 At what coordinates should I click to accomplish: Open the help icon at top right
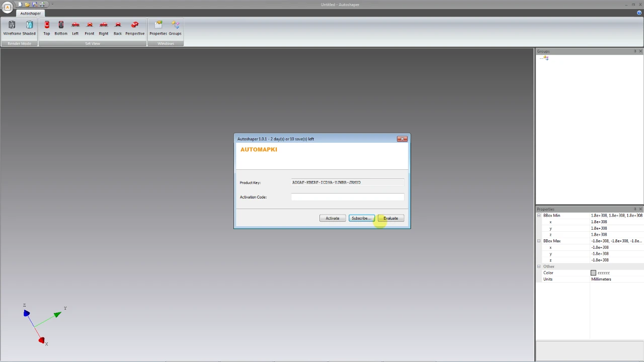click(x=639, y=13)
